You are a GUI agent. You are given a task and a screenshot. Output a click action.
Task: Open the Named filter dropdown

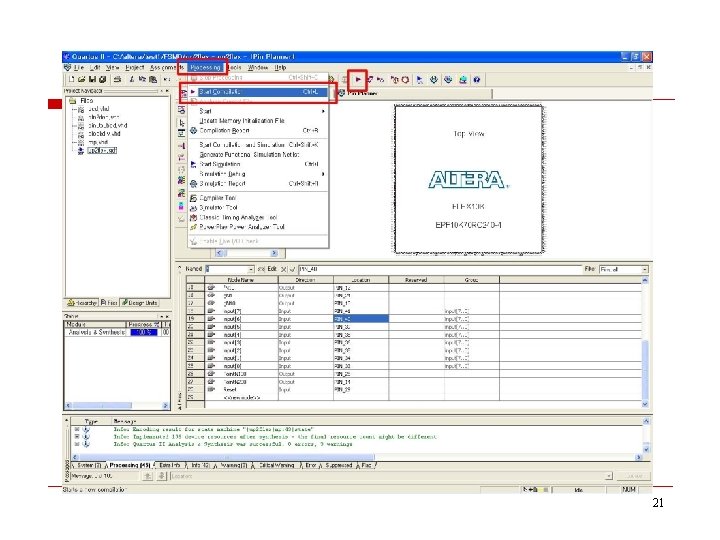click(251, 269)
